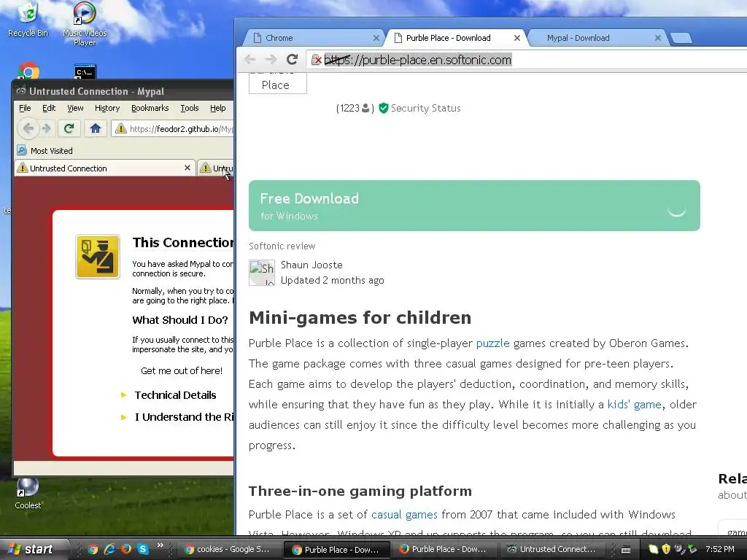Open the Bookmarks menu in Mypal
This screenshot has width=747, height=560.
[150, 108]
